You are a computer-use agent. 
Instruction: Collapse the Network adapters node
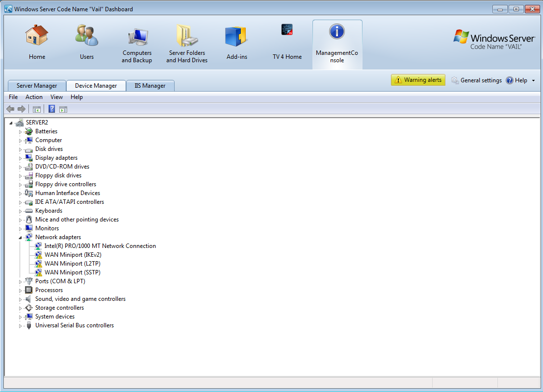pos(21,238)
